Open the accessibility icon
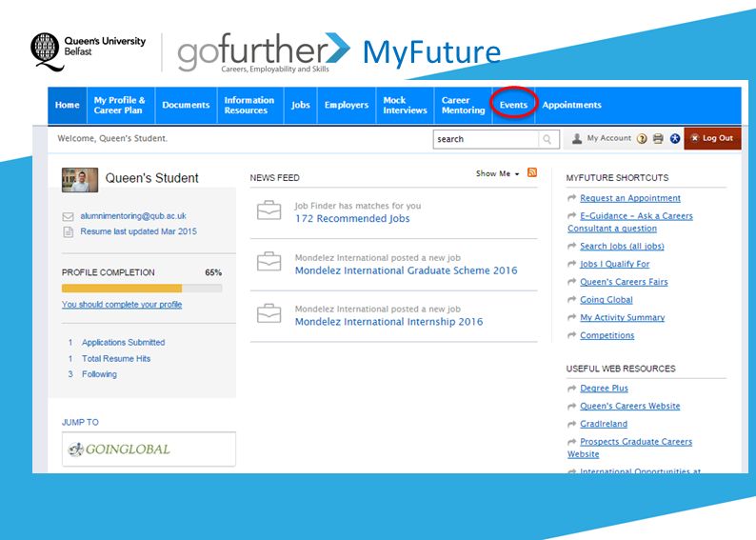The height and width of the screenshot is (540, 756). pos(675,139)
